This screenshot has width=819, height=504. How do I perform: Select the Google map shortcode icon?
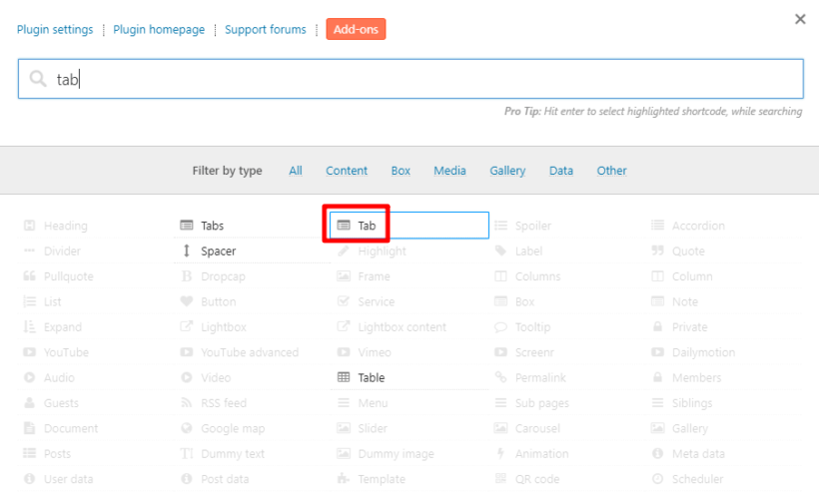[187, 428]
